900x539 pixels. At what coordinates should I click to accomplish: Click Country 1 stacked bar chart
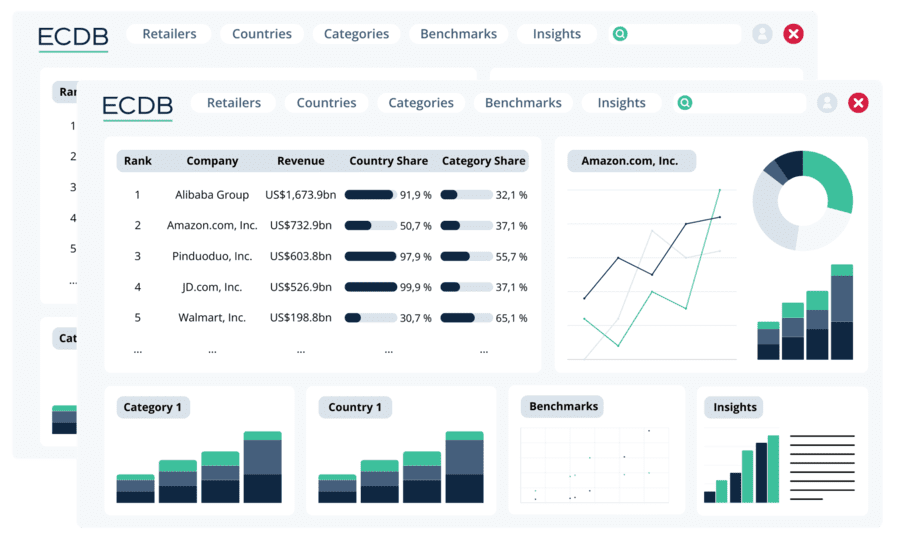tap(401, 467)
